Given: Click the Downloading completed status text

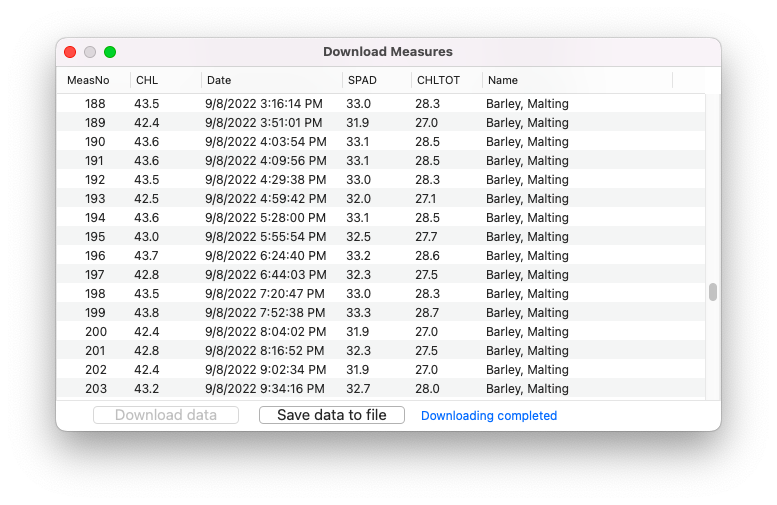Looking at the screenshot, I should 489,415.
